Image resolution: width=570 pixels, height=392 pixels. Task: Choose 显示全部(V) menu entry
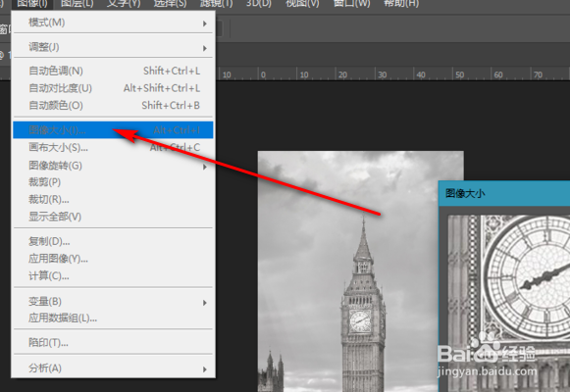coord(113,217)
